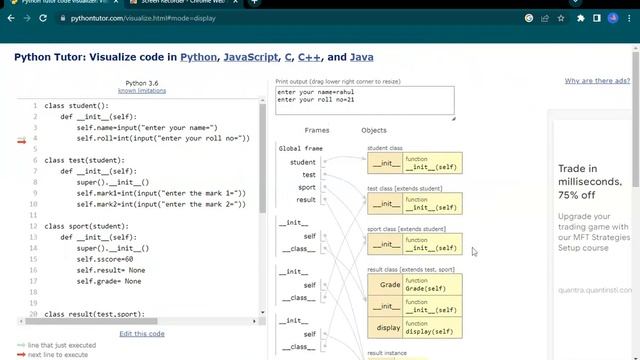Open the C link in heading

tap(288, 57)
